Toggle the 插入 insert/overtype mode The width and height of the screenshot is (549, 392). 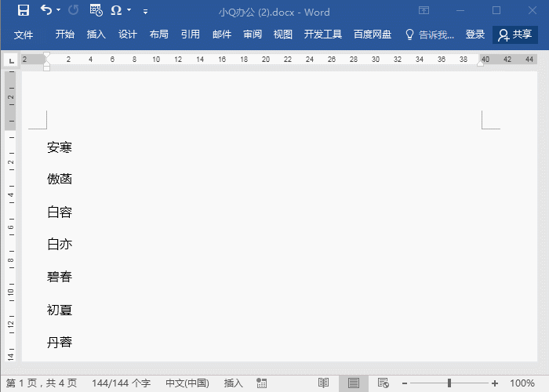click(233, 383)
